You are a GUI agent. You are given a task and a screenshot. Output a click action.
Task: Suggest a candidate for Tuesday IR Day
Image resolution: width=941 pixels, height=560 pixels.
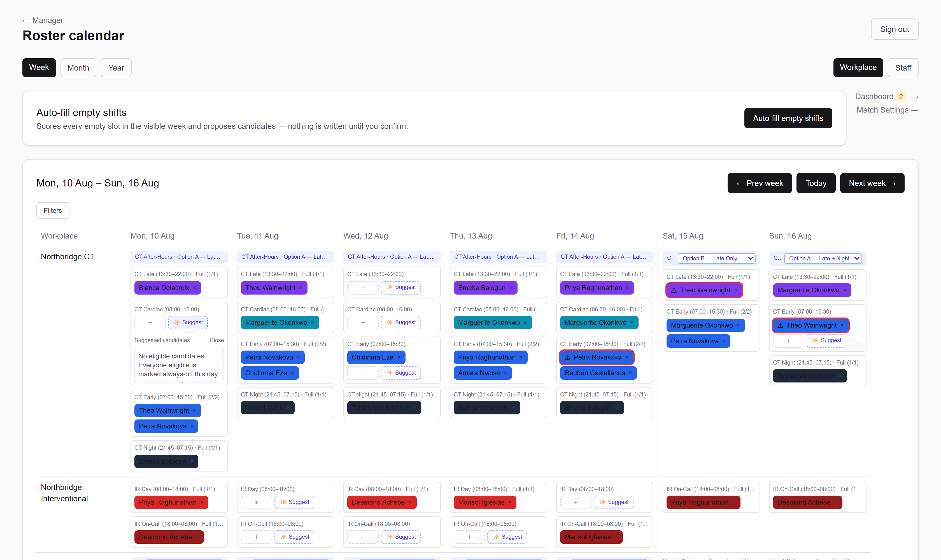[294, 502]
